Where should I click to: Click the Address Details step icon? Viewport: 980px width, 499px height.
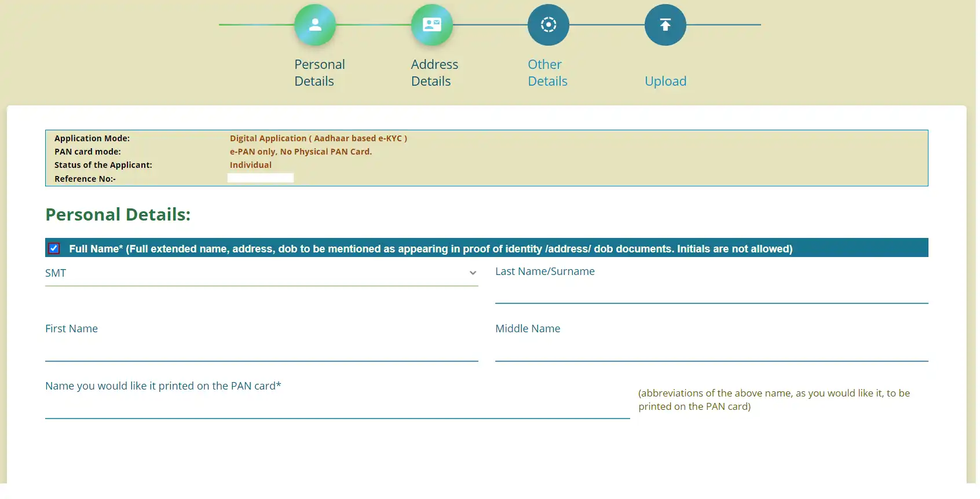pyautogui.click(x=432, y=25)
